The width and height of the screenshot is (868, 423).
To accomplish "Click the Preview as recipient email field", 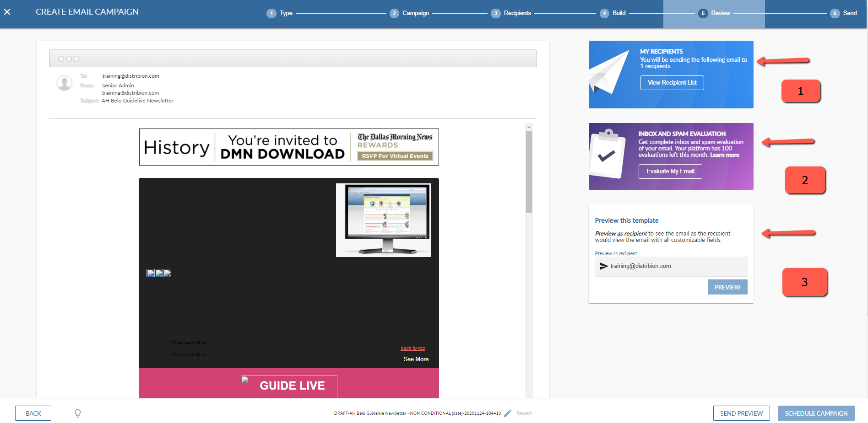I will click(671, 266).
